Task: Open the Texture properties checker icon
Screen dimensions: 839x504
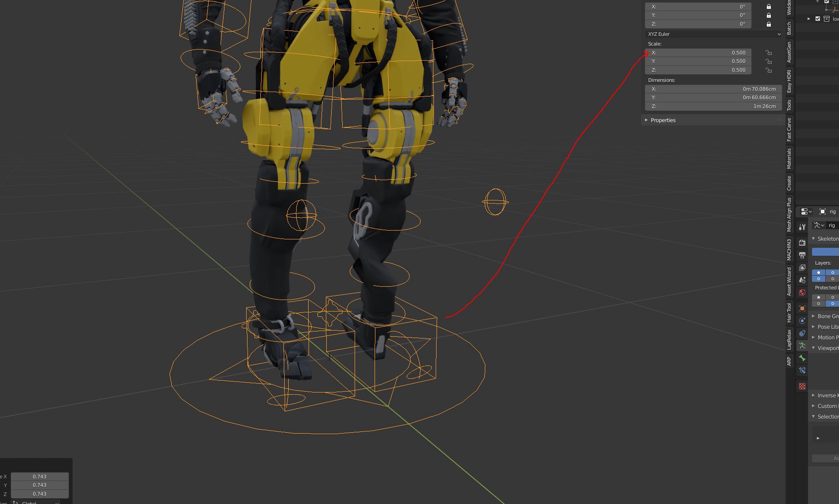Action: 802,386
